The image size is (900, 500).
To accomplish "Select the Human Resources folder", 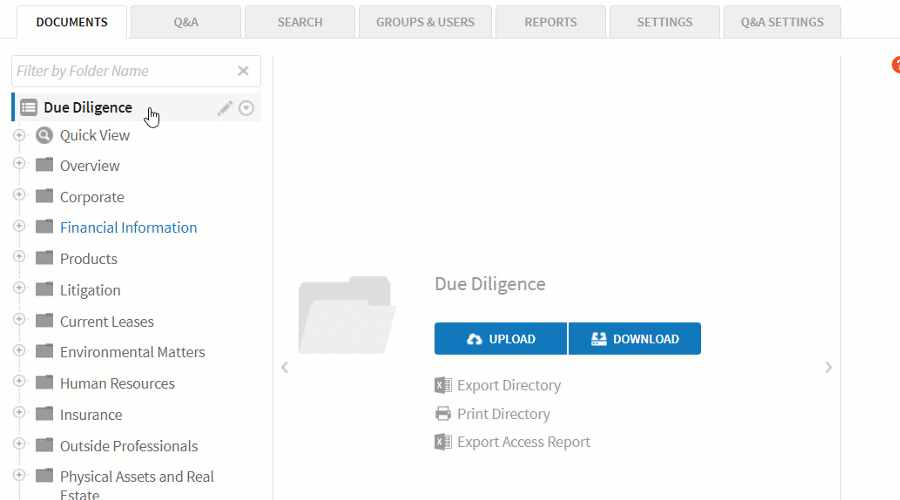I will (x=117, y=383).
